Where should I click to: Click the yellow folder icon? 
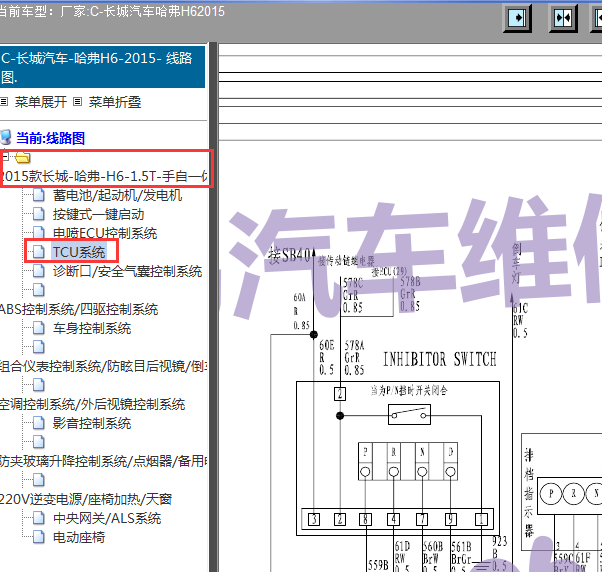[x=23, y=157]
